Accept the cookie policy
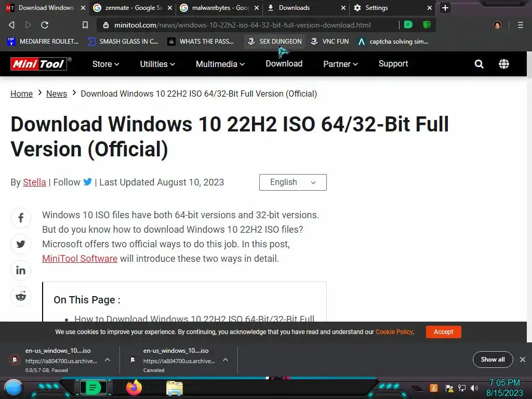This screenshot has width=532, height=399. click(x=444, y=332)
